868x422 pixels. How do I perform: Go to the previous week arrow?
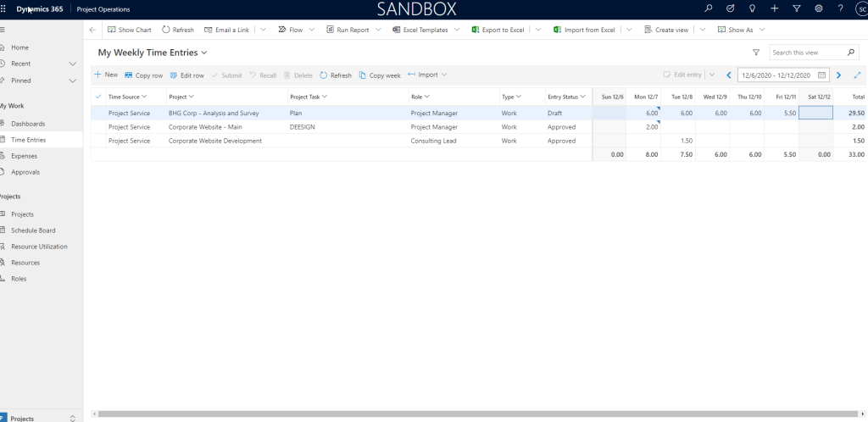pyautogui.click(x=728, y=75)
